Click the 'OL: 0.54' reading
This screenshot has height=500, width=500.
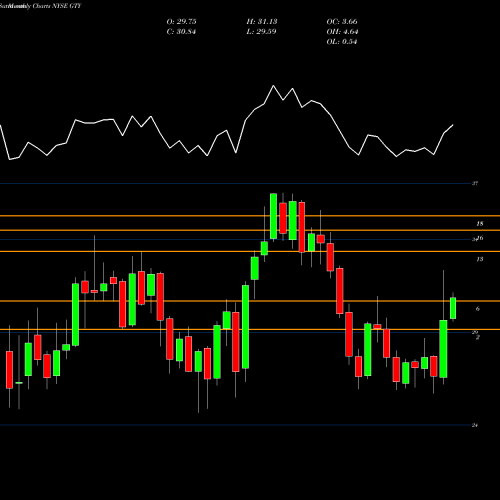tap(342, 42)
